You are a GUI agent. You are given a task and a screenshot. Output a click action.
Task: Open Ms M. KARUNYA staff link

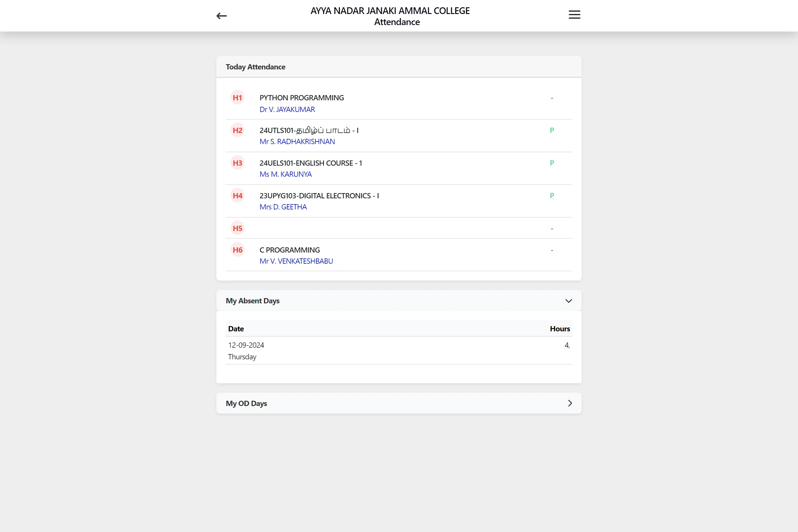pos(286,174)
